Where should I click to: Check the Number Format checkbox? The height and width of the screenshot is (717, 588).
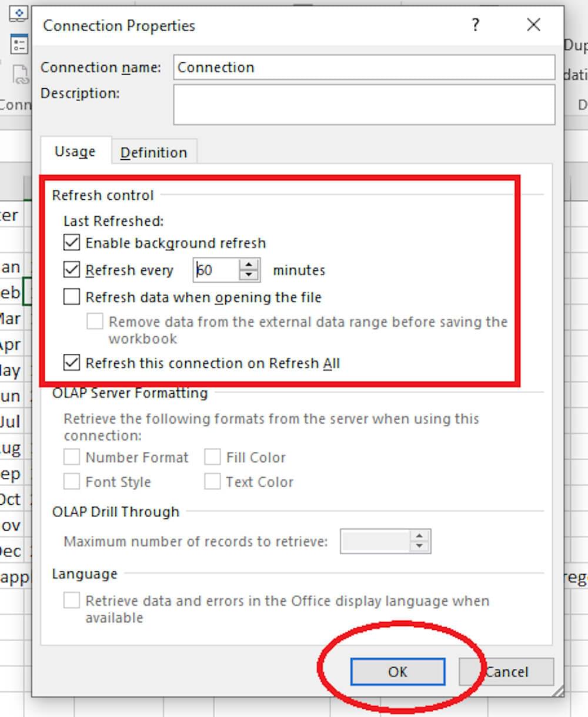tap(72, 457)
